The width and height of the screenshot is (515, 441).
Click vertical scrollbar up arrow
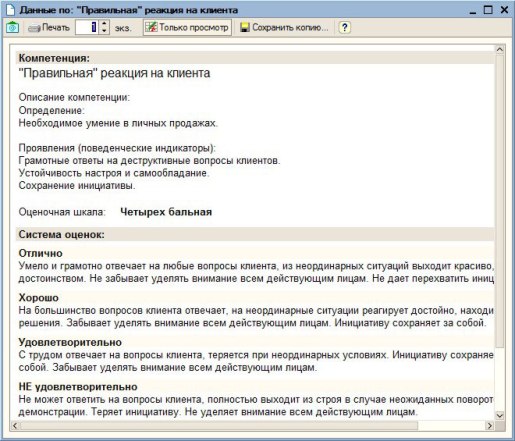[x=499, y=50]
